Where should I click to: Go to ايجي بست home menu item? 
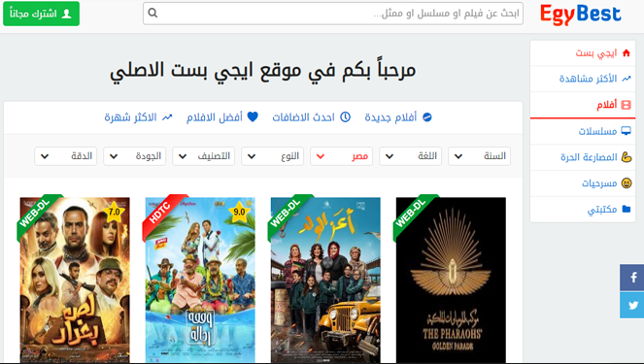point(583,53)
